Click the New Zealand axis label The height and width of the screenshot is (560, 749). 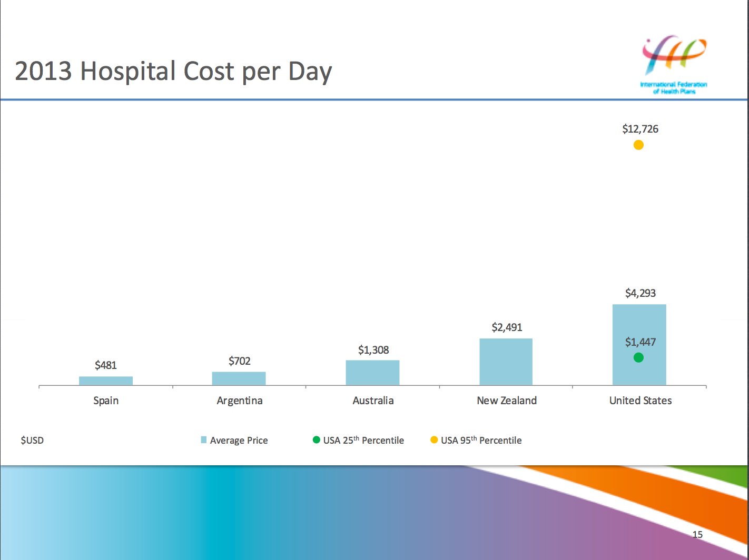pos(507,401)
